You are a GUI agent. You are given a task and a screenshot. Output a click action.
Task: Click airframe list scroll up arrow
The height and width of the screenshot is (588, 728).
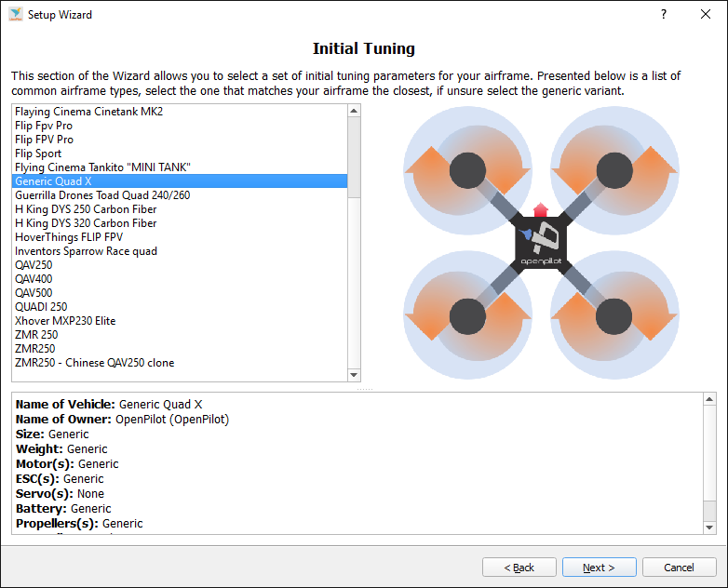click(x=354, y=111)
